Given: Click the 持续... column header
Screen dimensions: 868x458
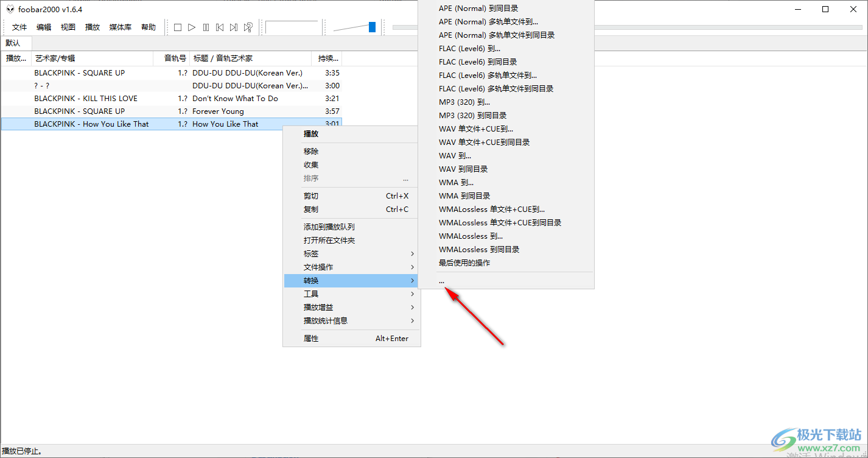Looking at the screenshot, I should (x=327, y=58).
